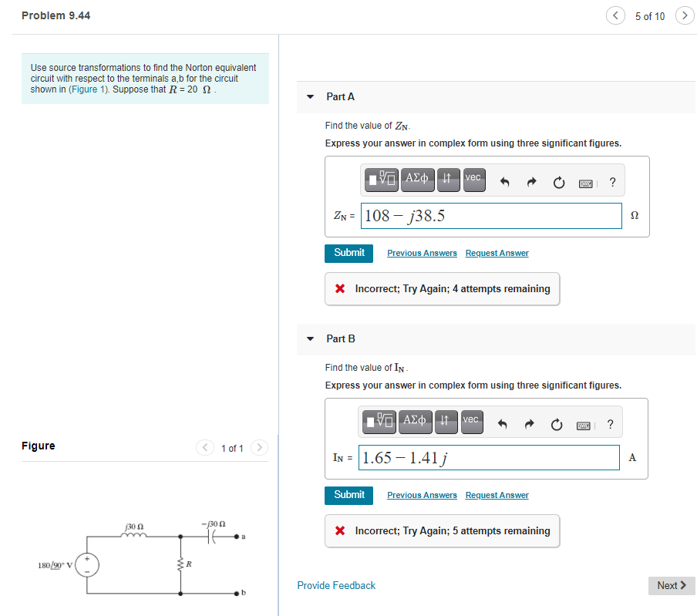Submit the Part A answer

(x=348, y=253)
